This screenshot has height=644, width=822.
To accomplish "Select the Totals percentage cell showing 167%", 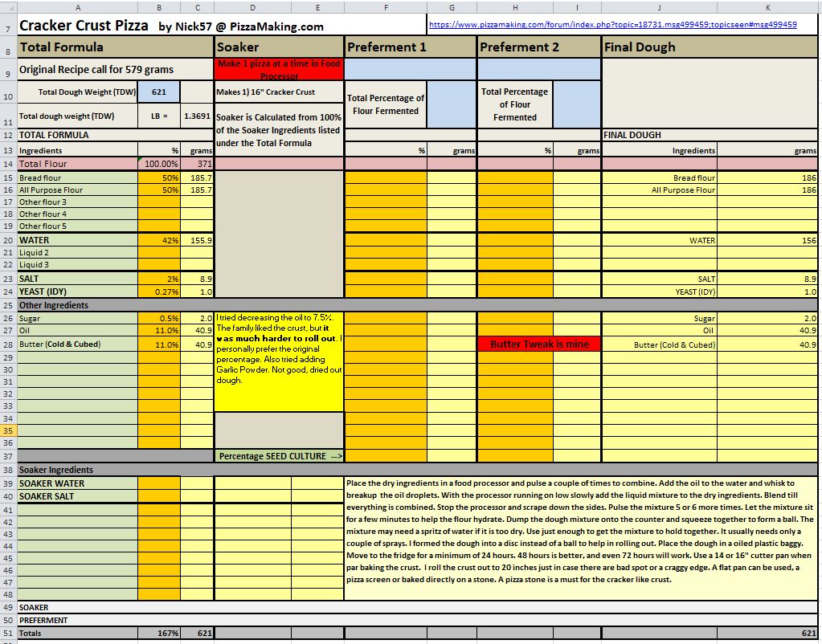I will pyautogui.click(x=158, y=634).
